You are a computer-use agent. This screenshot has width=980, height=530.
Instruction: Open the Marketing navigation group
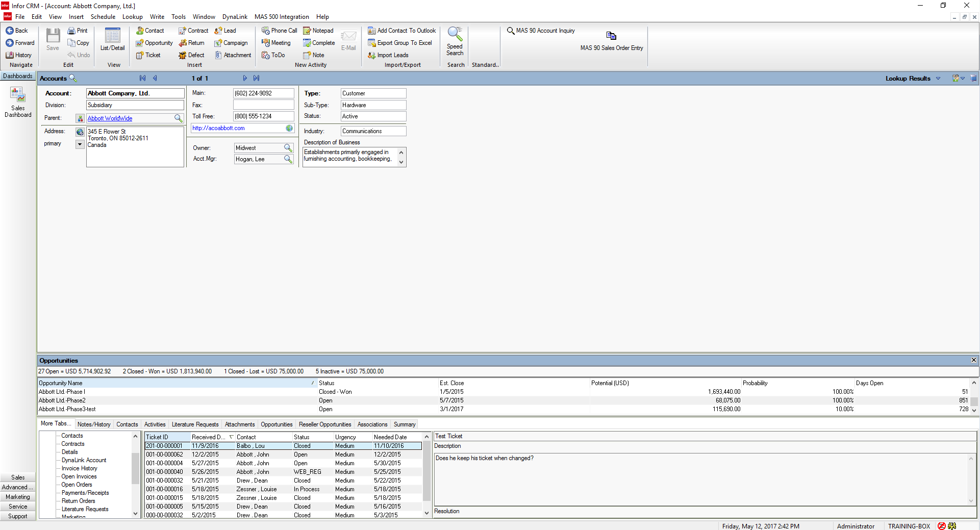pyautogui.click(x=18, y=497)
